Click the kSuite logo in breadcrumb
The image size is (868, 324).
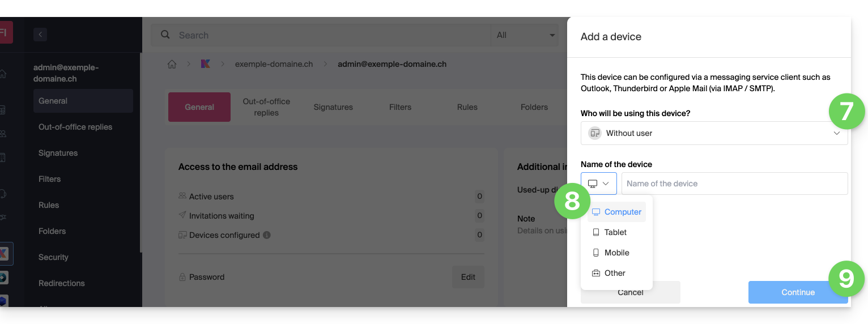coord(206,64)
